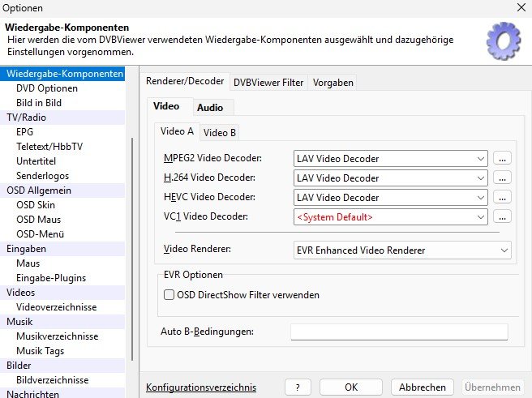Open the Vorgaben tab
The width and height of the screenshot is (532, 398).
pyautogui.click(x=332, y=82)
